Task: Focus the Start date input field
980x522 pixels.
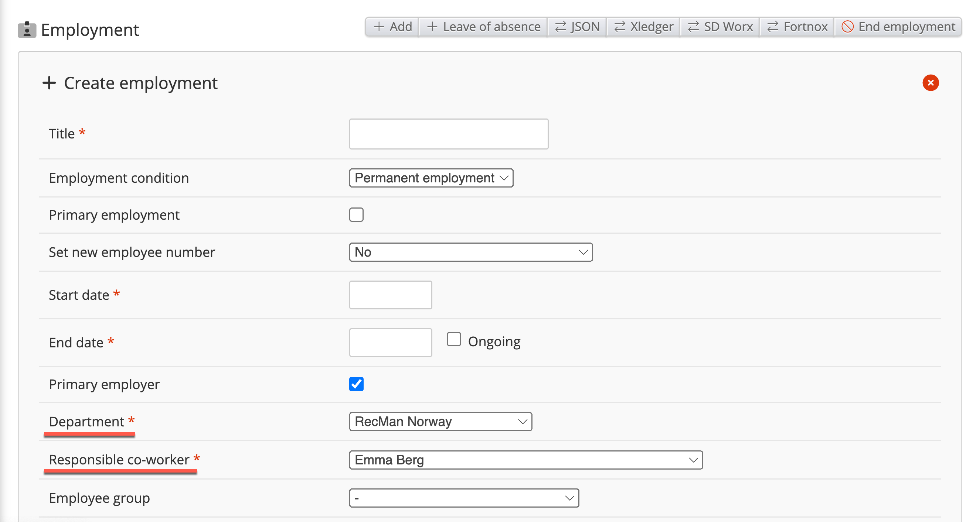Action: pyautogui.click(x=390, y=295)
